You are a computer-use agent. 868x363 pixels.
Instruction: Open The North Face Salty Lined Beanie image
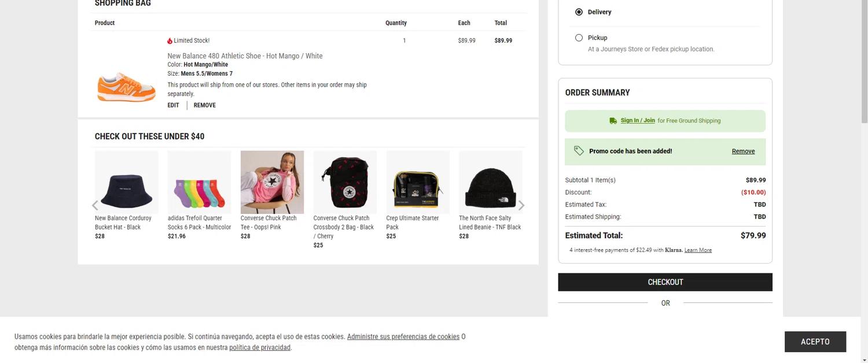(490, 183)
